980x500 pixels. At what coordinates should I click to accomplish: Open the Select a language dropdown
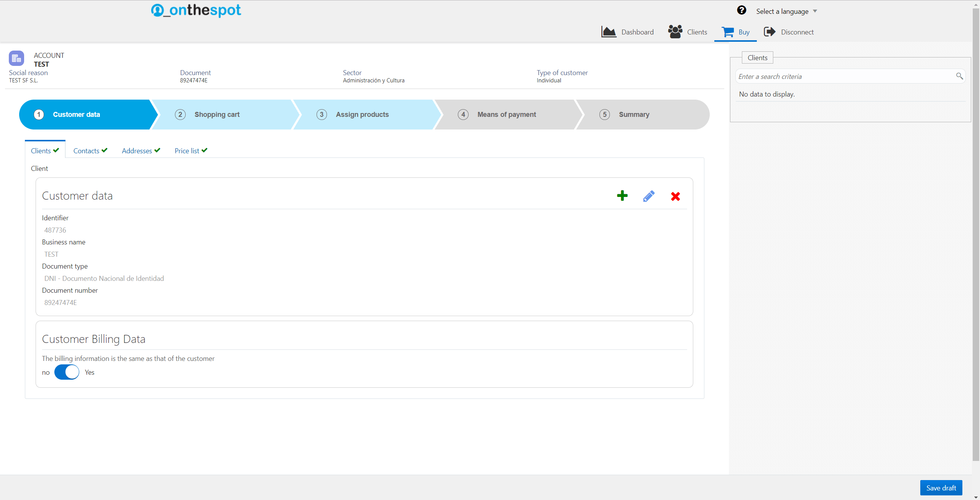[786, 11]
